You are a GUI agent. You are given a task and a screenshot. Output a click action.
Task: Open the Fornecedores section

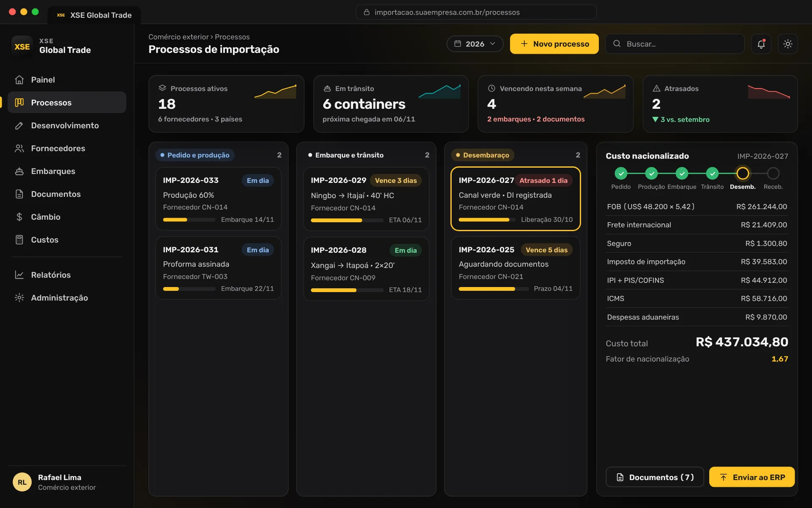point(67,148)
